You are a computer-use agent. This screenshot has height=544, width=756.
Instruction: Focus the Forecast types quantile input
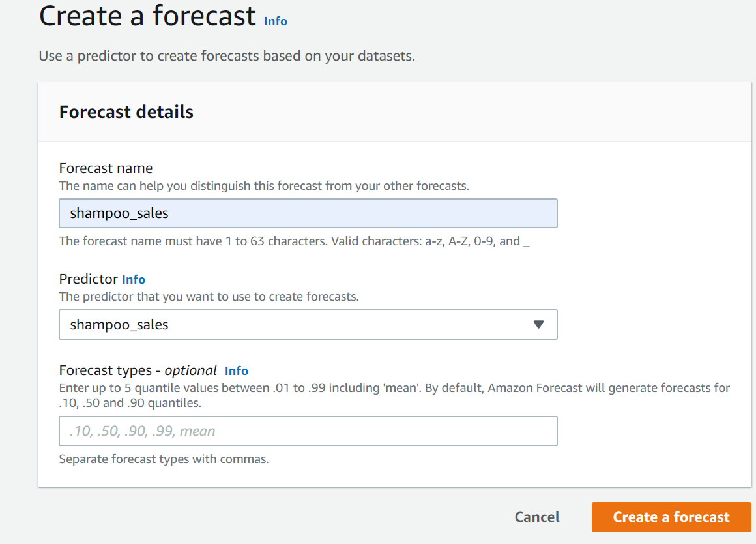tap(308, 431)
